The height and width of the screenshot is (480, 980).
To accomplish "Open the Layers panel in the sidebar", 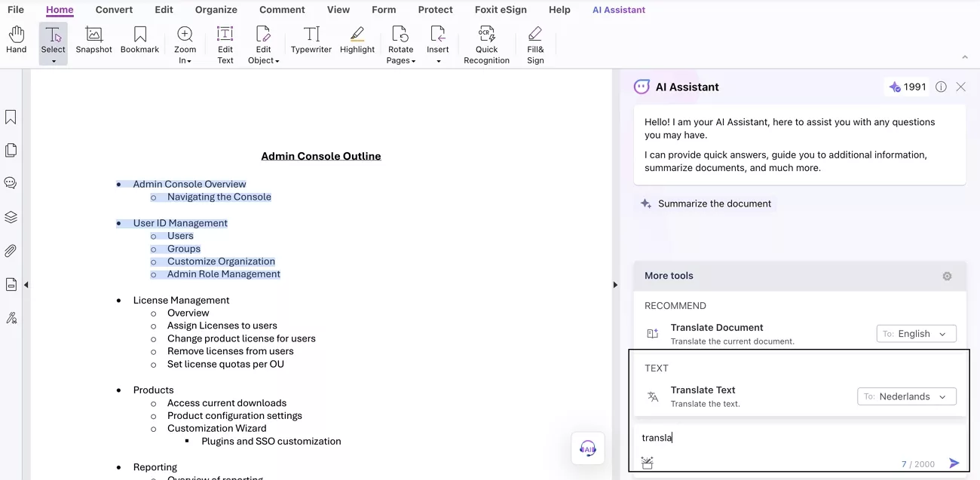I will pyautogui.click(x=11, y=217).
